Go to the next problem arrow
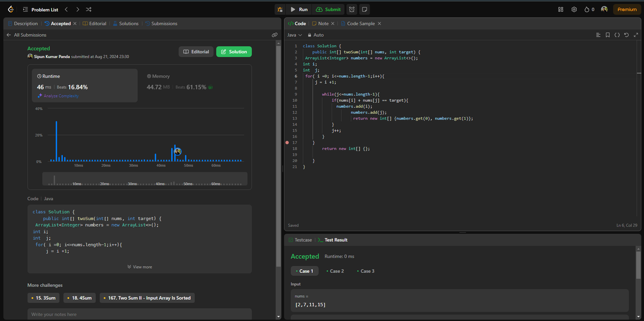 point(77,9)
